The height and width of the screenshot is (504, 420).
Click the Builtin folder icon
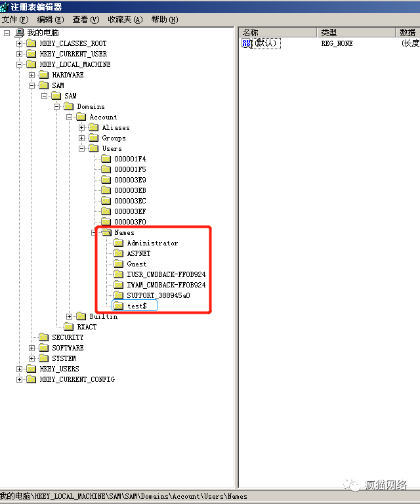(81, 316)
